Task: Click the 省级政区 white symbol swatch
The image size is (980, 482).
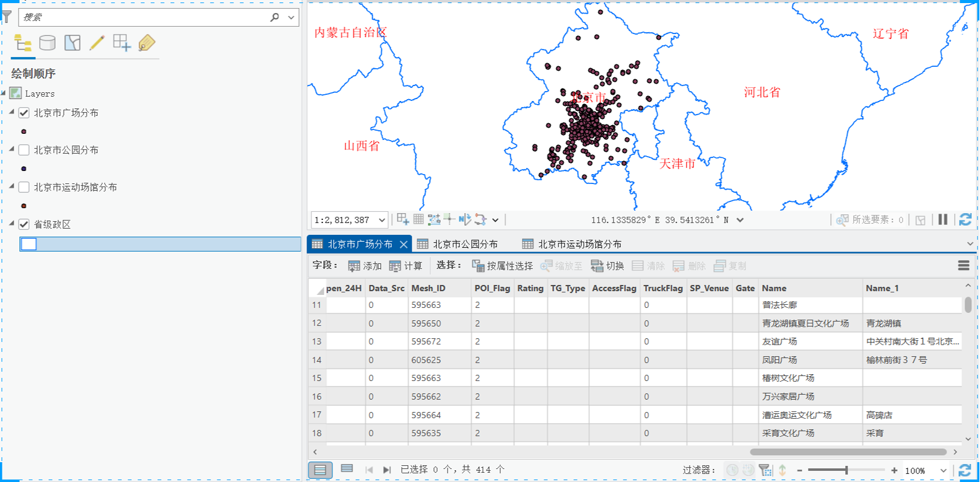Action: 29,244
